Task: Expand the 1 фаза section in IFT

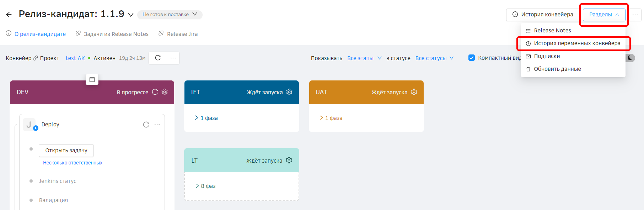Action: tap(206, 118)
